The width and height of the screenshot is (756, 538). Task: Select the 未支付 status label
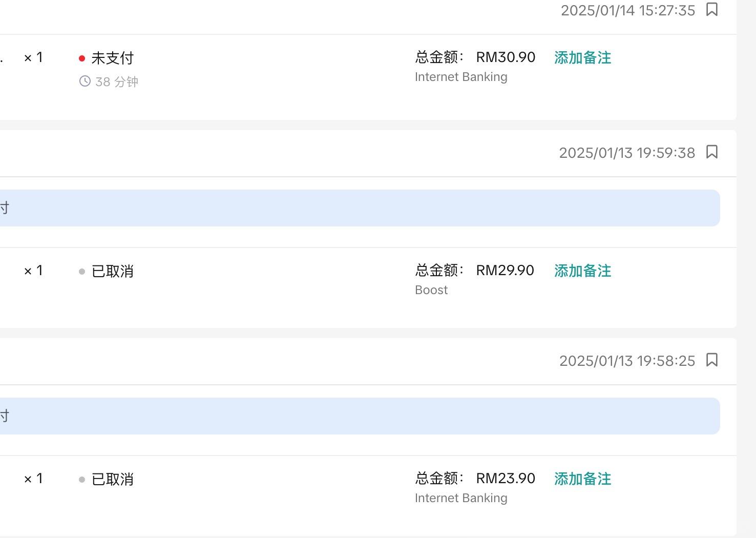[x=113, y=58]
